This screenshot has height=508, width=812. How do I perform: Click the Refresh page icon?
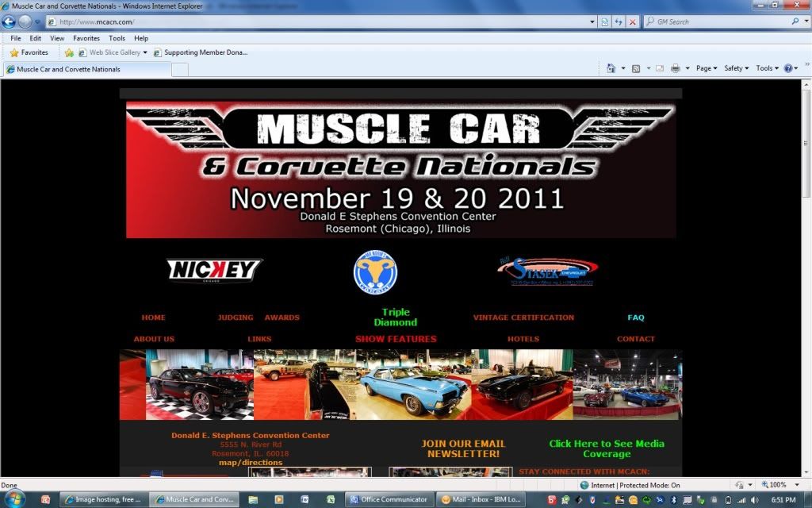pos(619,22)
